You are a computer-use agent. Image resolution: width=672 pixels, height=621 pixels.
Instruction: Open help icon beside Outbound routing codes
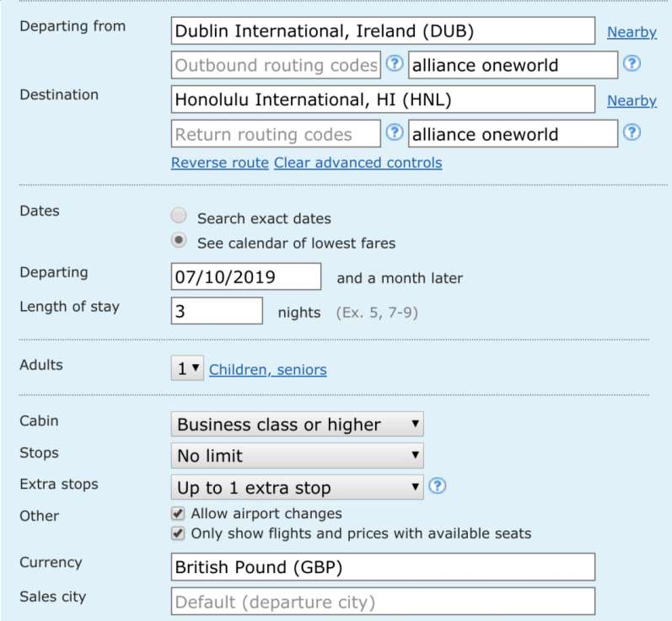(395, 63)
